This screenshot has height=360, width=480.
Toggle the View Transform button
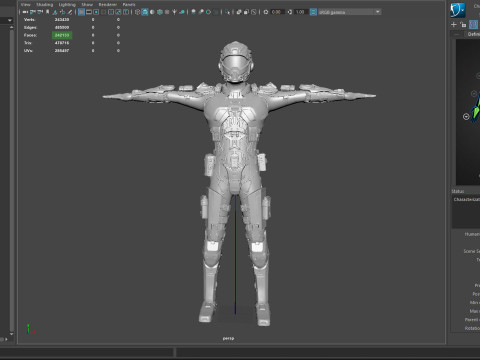coord(313,12)
